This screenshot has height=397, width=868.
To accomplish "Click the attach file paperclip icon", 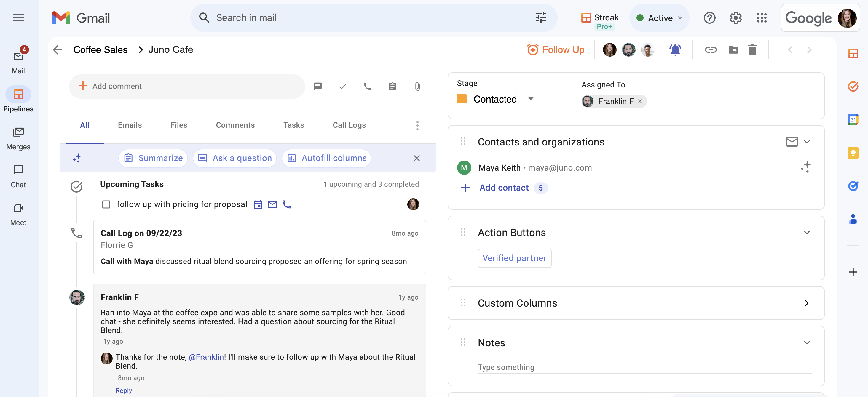I will pos(417,87).
